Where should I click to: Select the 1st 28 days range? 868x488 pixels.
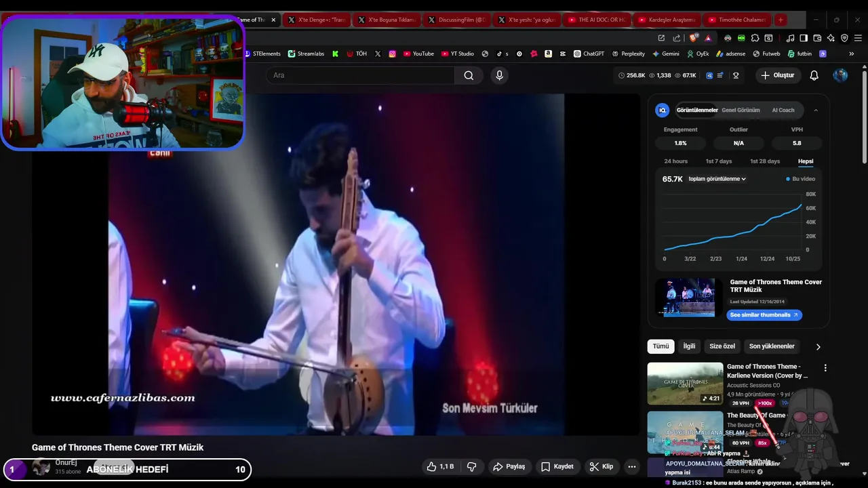765,161
